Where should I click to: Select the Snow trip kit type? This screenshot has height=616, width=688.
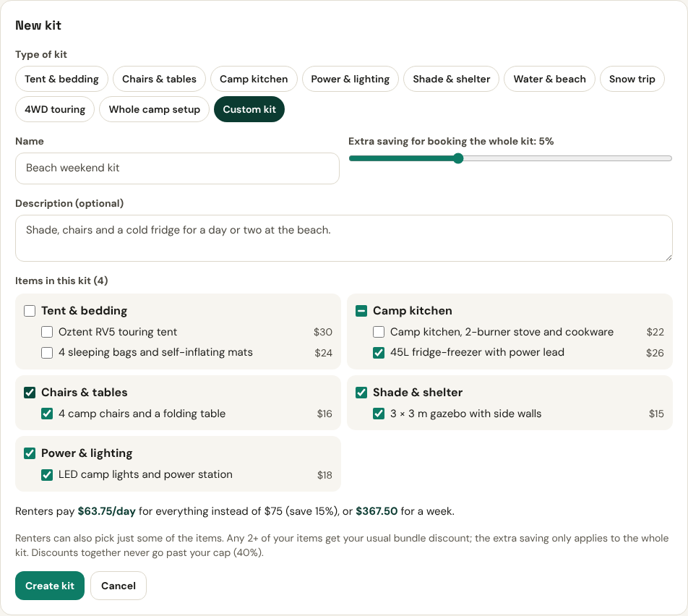pos(632,79)
